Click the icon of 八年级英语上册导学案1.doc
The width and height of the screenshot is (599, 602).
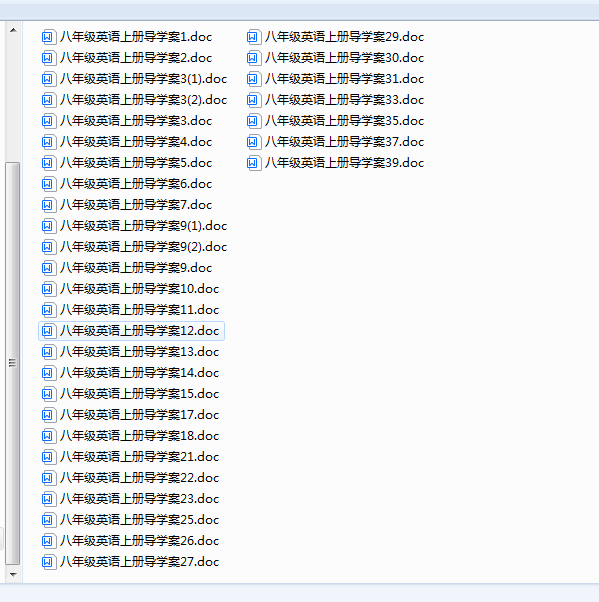[48, 37]
